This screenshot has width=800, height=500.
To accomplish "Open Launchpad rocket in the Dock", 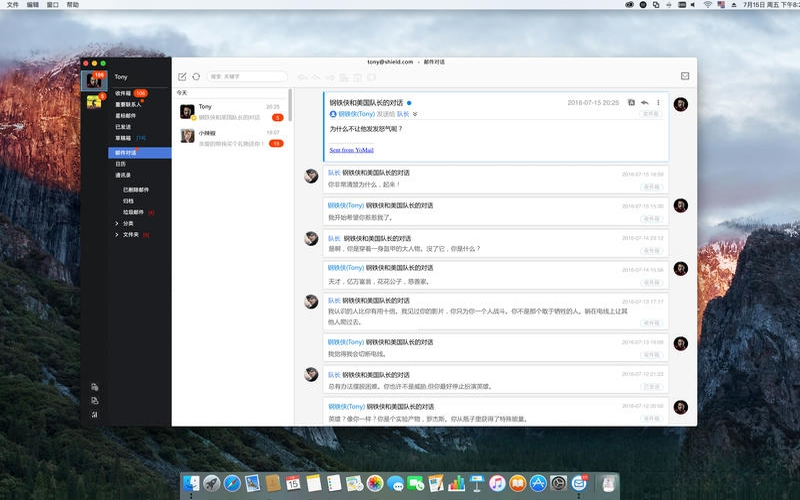I will [x=212, y=483].
